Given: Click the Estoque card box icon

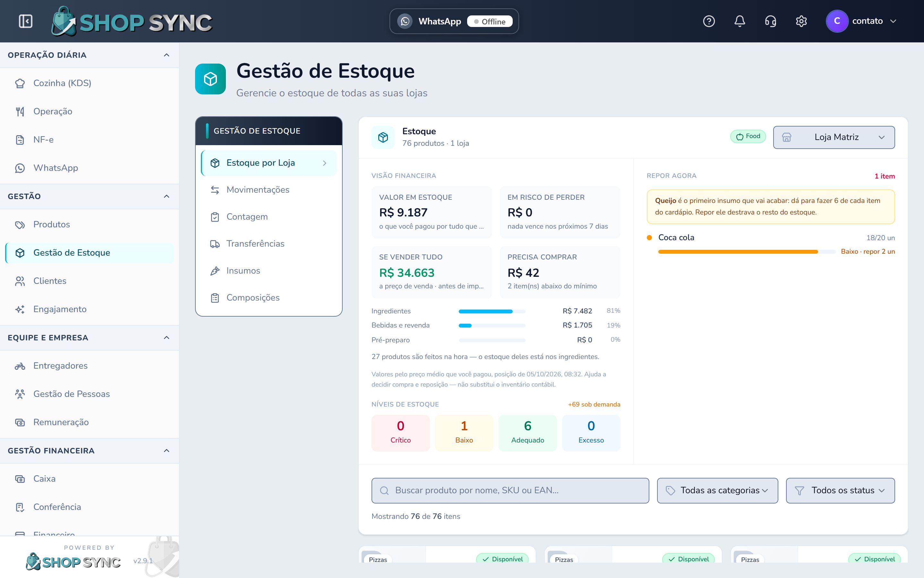Looking at the screenshot, I should point(383,137).
